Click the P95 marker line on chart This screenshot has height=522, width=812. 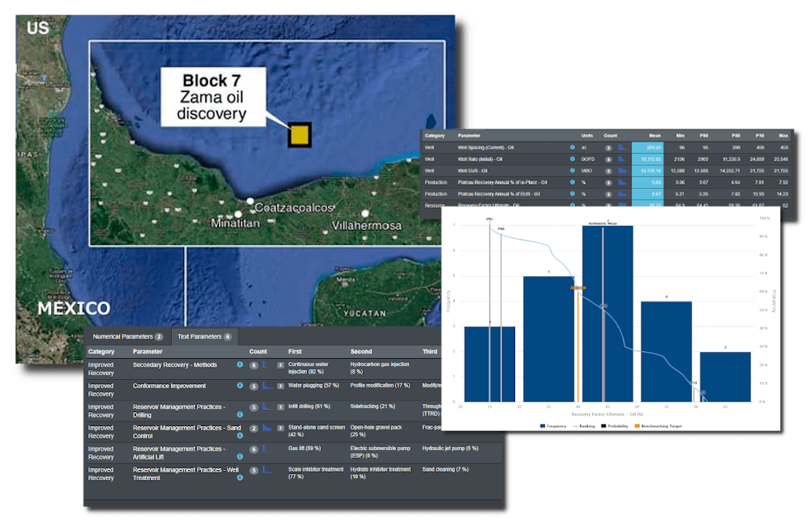tap(490, 311)
